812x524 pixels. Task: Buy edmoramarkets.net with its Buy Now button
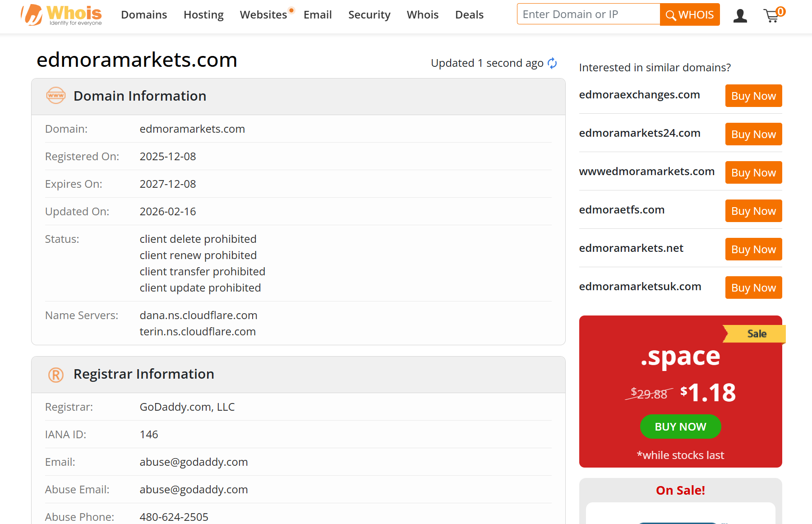(753, 249)
